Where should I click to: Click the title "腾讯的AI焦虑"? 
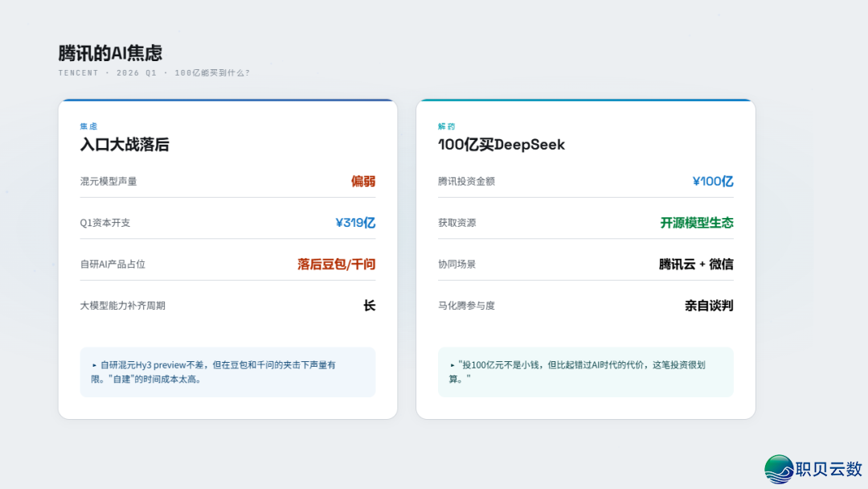[x=110, y=53]
